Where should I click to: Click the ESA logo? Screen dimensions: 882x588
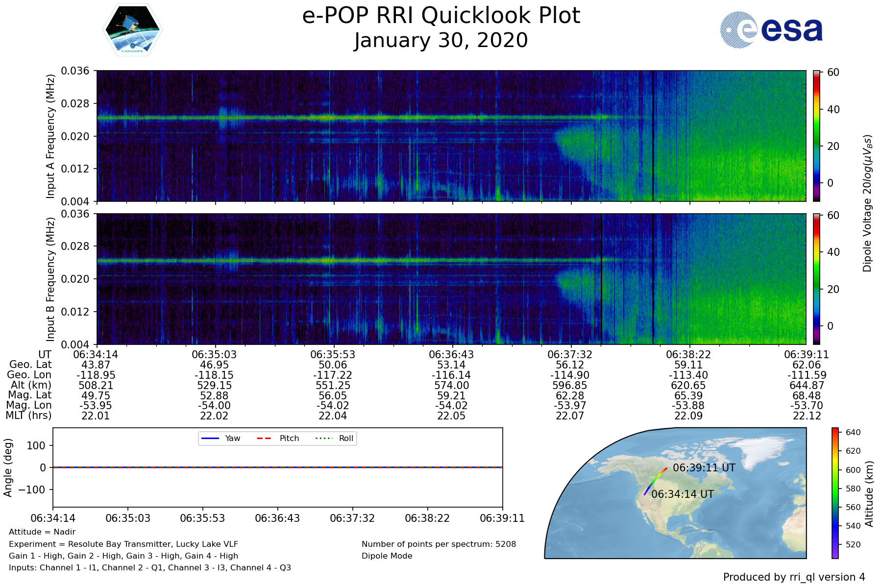[x=771, y=30]
